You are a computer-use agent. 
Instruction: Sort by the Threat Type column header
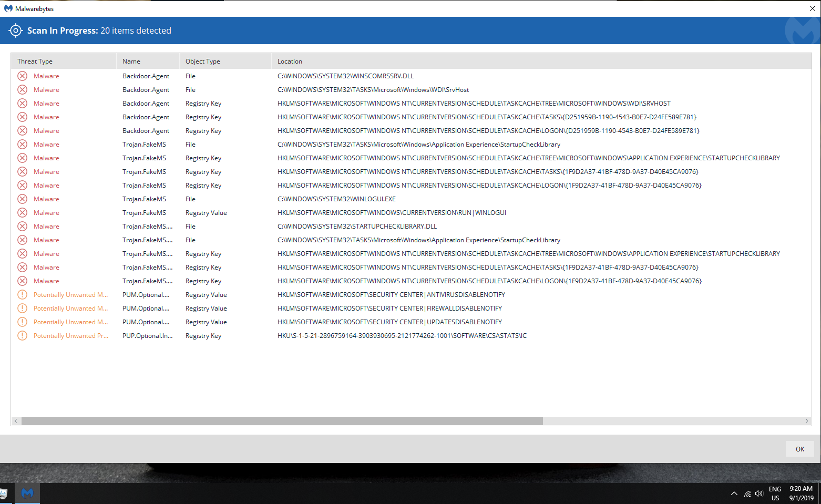pos(64,61)
